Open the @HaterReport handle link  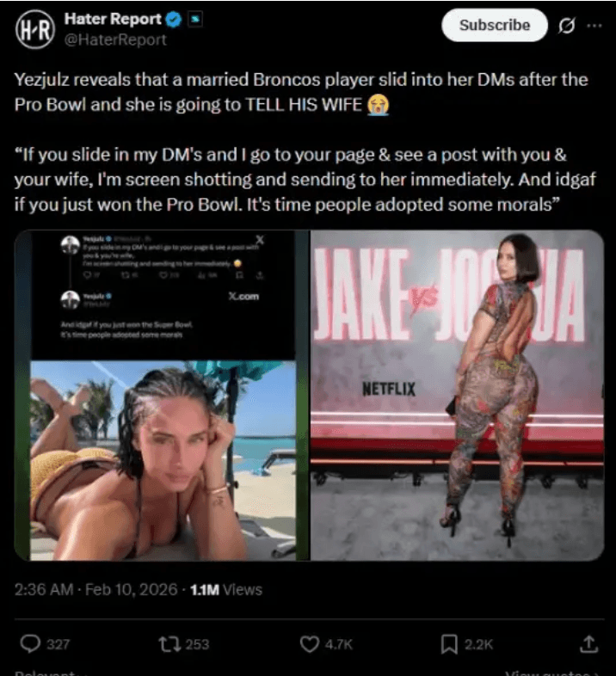pyautogui.click(x=115, y=40)
